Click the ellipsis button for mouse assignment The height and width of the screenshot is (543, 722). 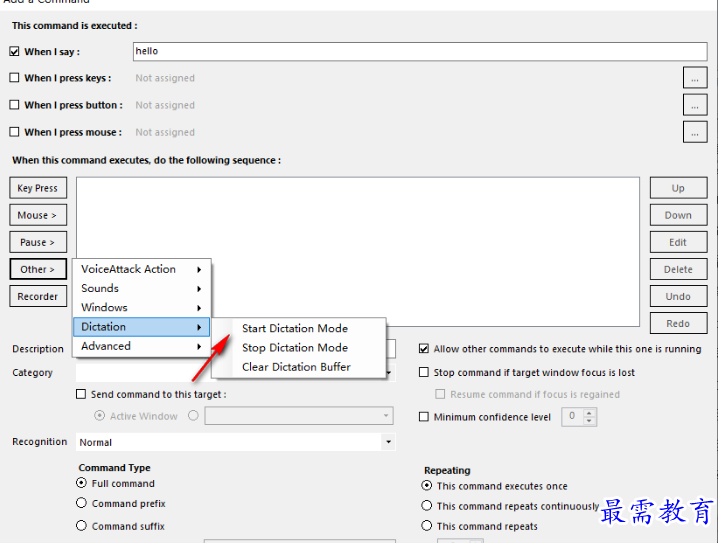pyautogui.click(x=694, y=132)
